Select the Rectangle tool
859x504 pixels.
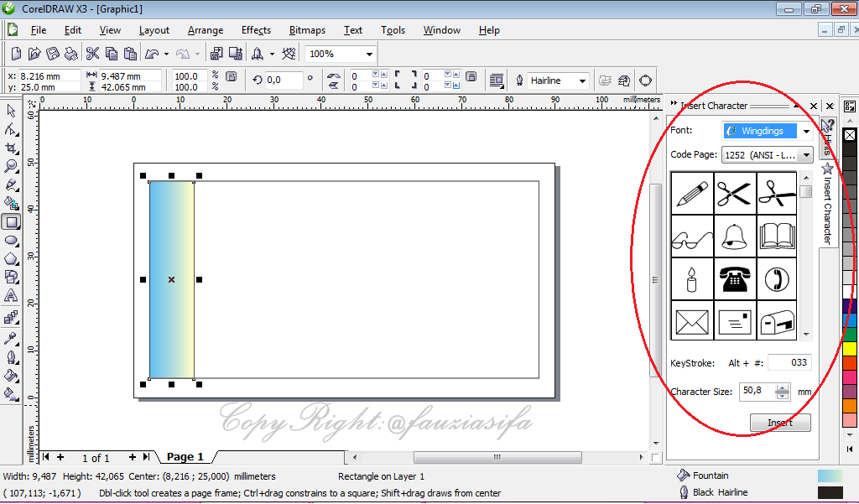11,222
